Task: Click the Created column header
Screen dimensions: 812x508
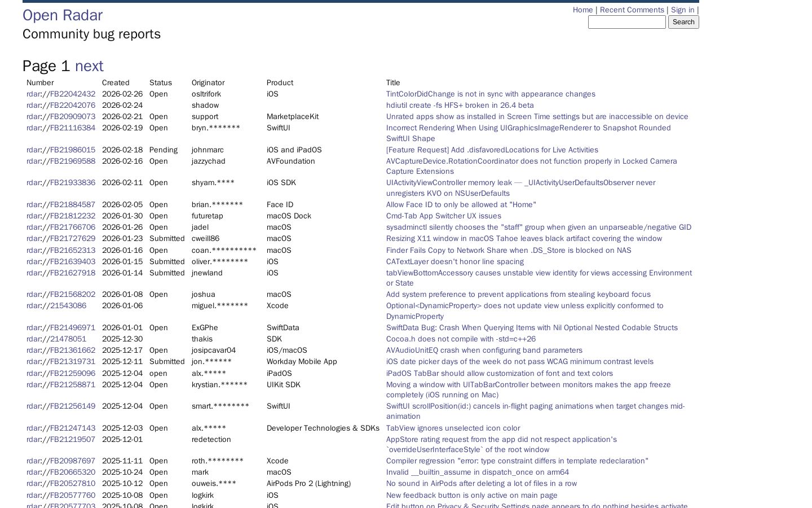Action: pos(116,83)
